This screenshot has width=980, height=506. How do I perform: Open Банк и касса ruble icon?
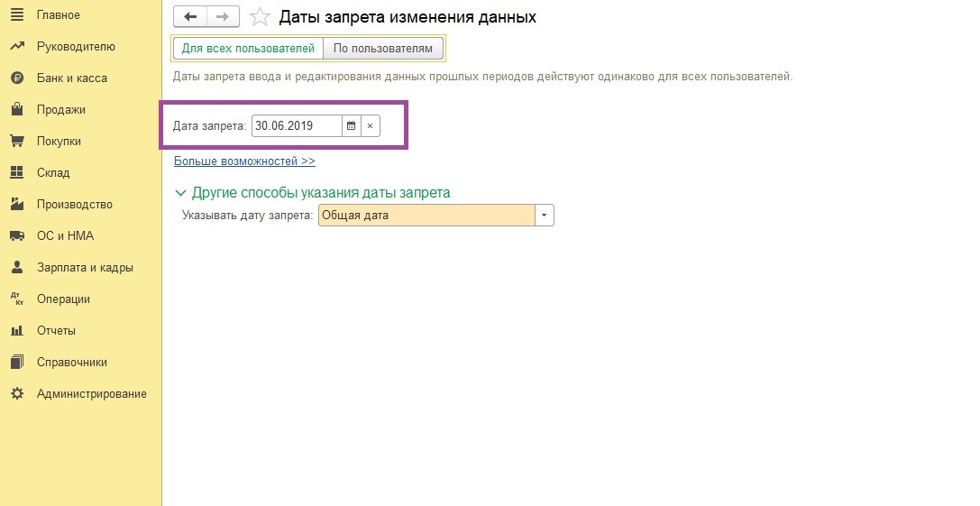click(x=17, y=78)
